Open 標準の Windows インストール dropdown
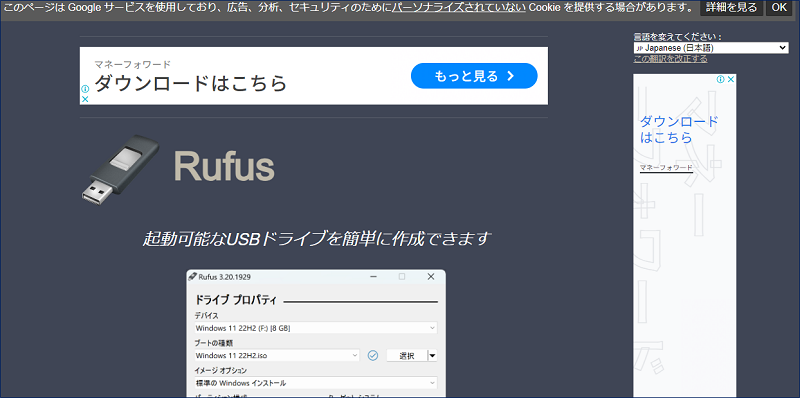The width and height of the screenshot is (800, 398). pyautogui.click(x=316, y=383)
